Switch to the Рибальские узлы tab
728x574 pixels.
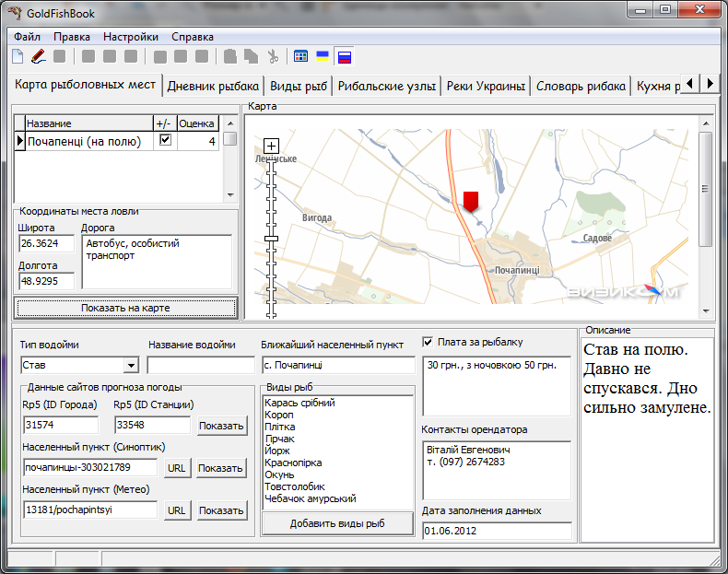pos(387,87)
